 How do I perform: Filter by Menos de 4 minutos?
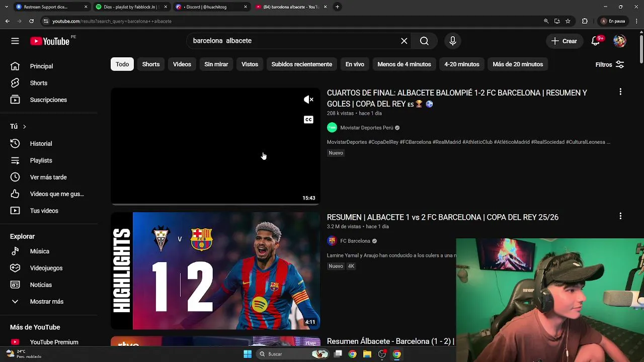404,64
